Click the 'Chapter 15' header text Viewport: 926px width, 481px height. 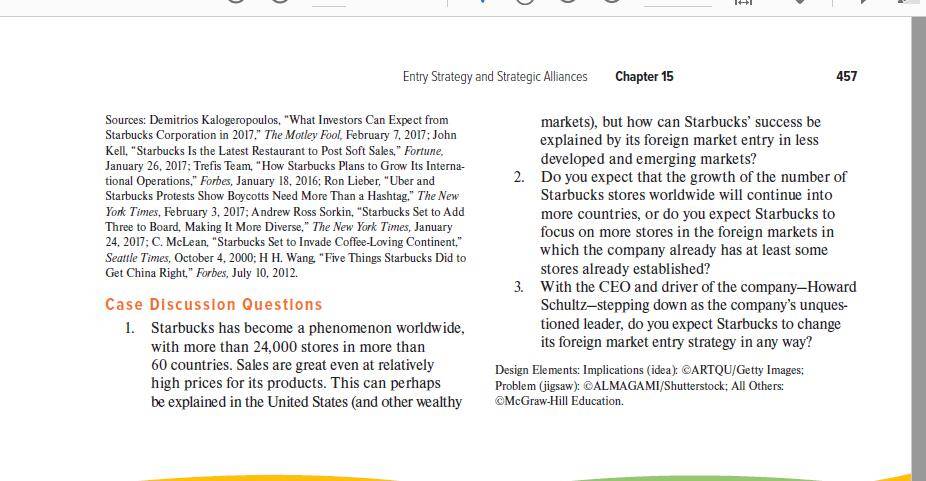click(644, 76)
